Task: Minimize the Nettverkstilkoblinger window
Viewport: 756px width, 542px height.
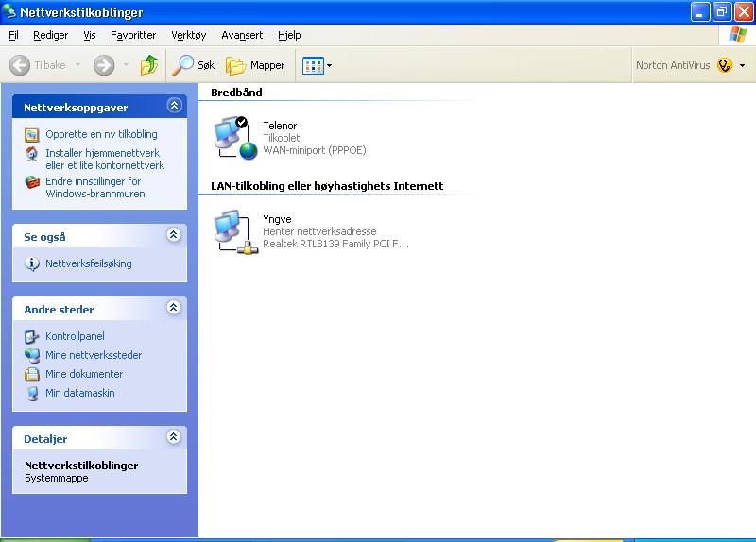Action: (699, 12)
